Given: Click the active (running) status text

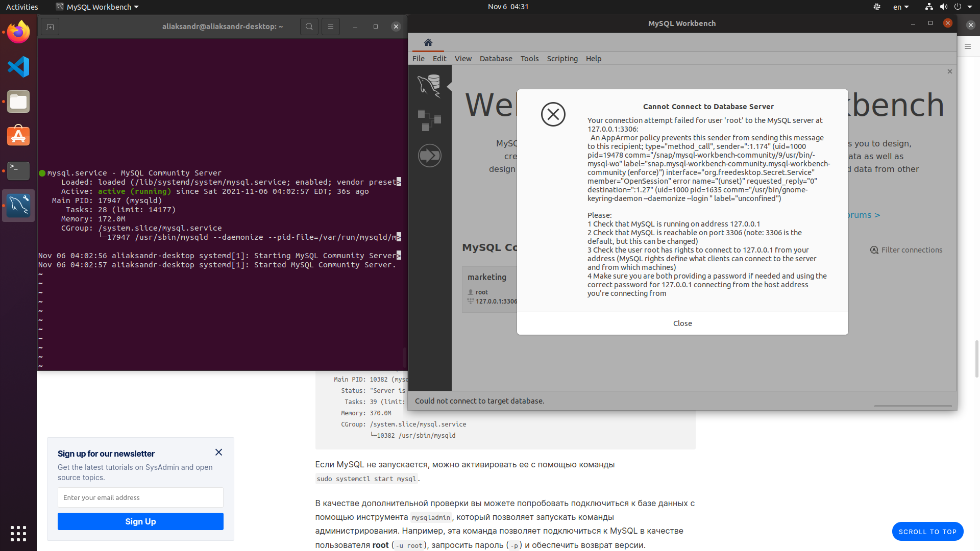Looking at the screenshot, I should 135,191.
